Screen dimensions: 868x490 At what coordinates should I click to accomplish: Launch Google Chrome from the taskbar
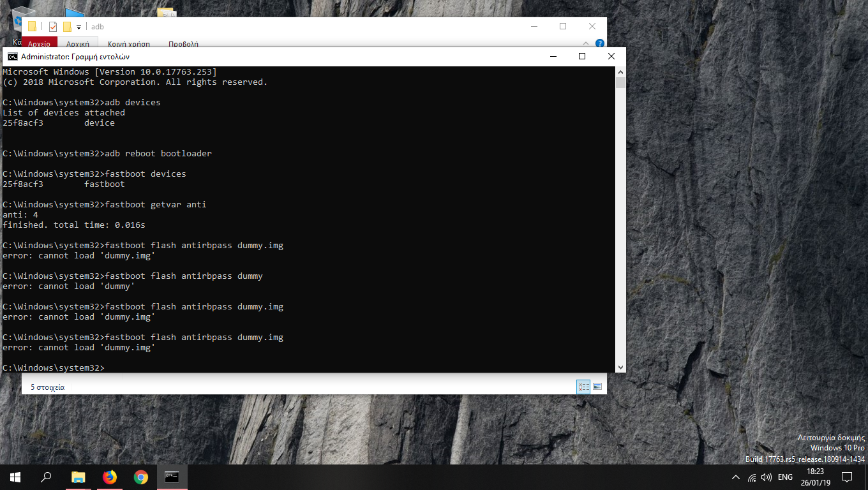click(x=141, y=477)
